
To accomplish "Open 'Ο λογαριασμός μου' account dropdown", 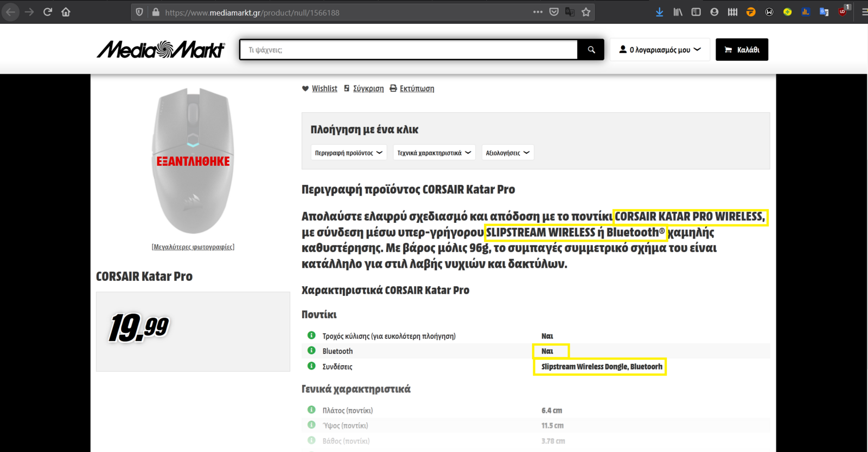I will pos(660,50).
